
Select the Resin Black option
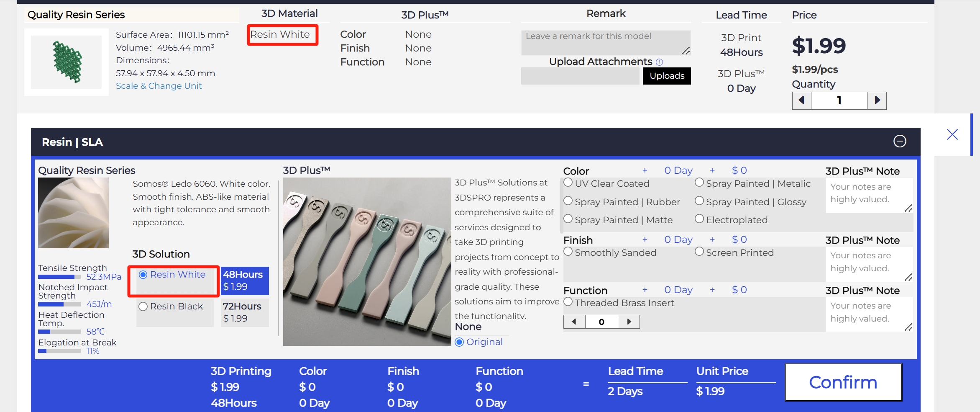(143, 306)
